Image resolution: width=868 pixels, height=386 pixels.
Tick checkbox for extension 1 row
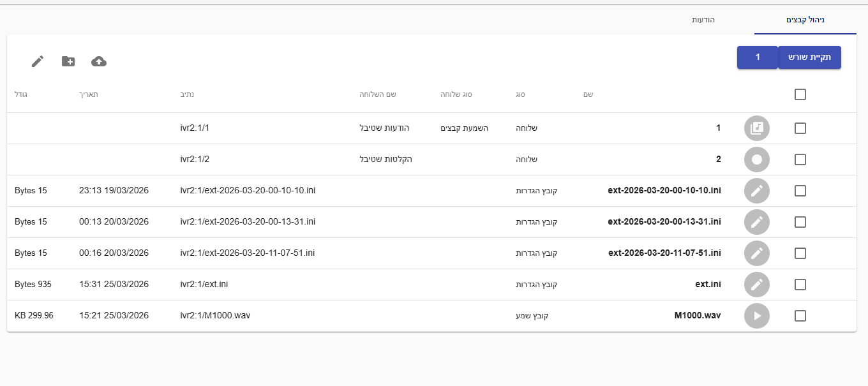click(x=800, y=128)
